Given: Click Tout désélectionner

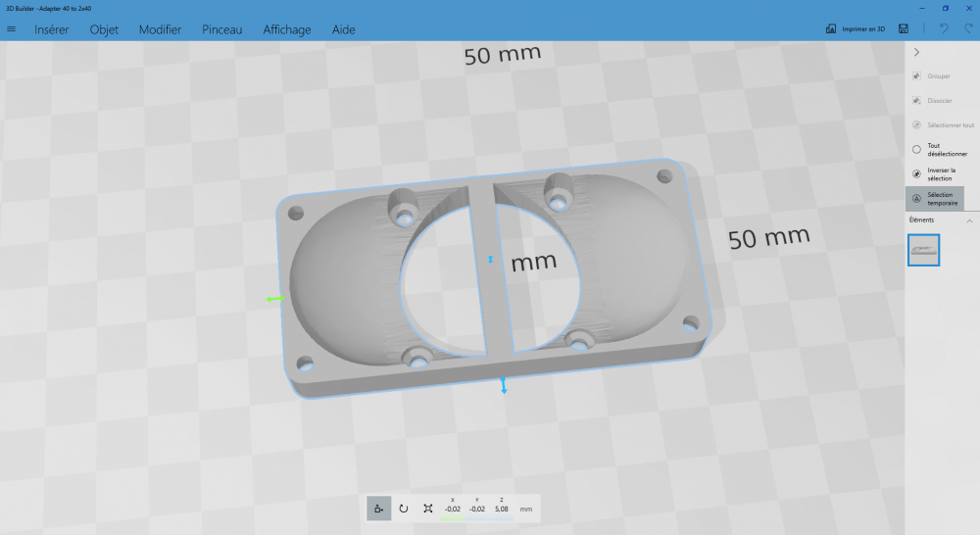Looking at the screenshot, I should (940, 149).
